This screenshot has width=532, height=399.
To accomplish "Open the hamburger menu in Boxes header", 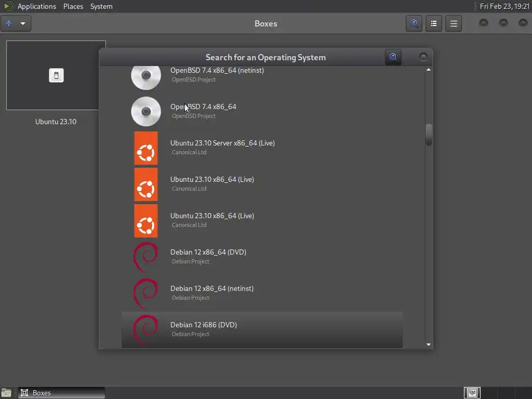I will tap(453, 23).
